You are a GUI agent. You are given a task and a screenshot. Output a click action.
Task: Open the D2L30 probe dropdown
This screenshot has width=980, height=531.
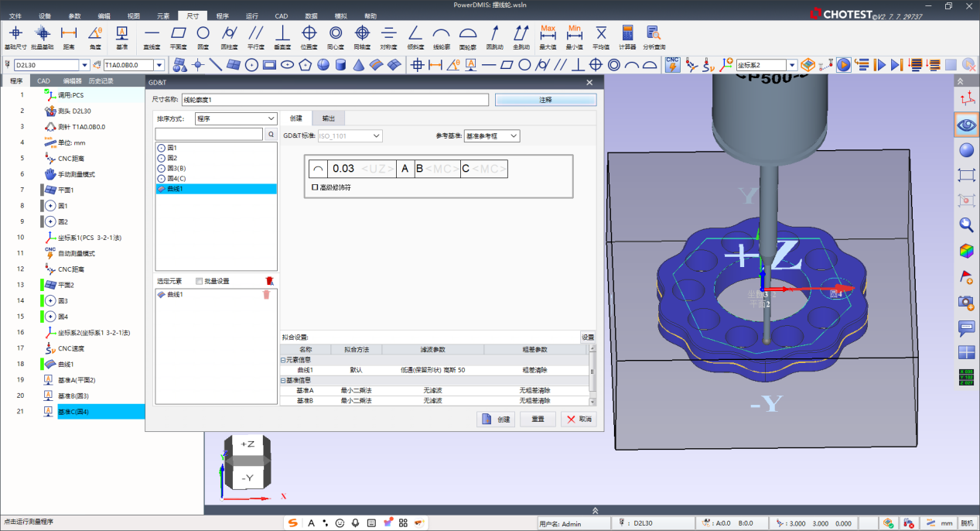[x=86, y=65]
